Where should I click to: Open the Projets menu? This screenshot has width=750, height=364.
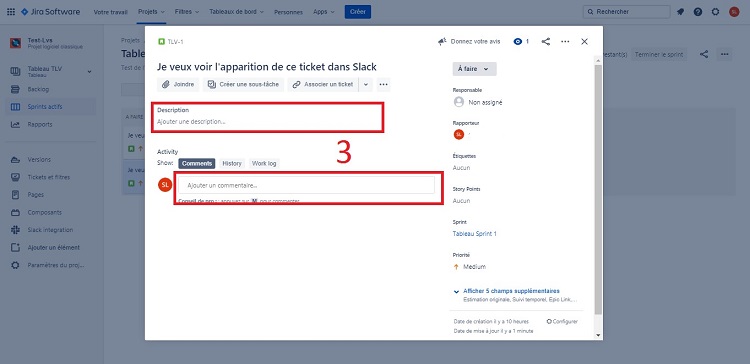click(x=151, y=11)
